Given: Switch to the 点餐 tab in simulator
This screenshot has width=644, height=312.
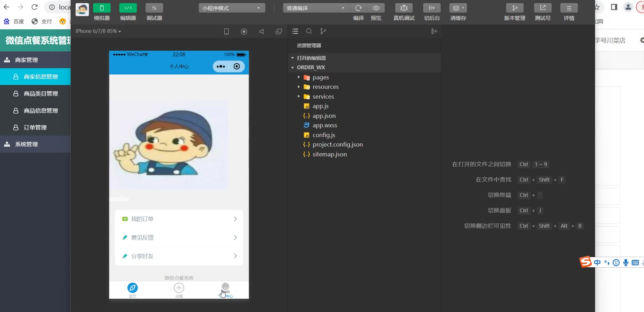Looking at the screenshot, I should (x=179, y=290).
